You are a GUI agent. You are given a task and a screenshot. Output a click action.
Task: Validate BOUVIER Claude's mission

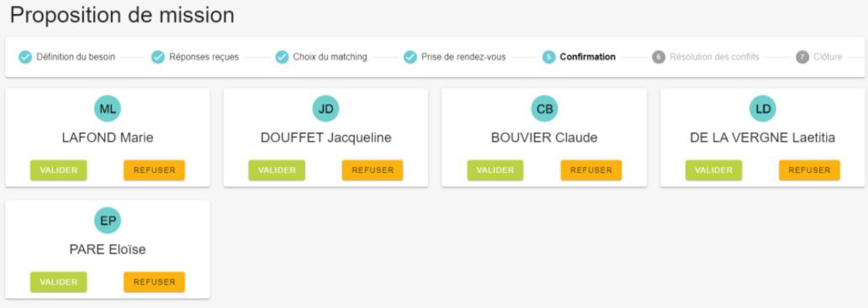click(x=495, y=171)
